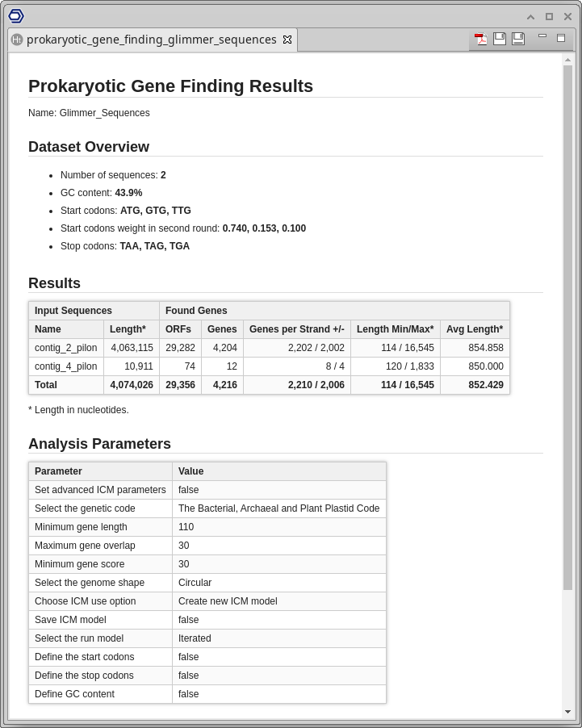Screen dimensions: 582x728
Task: Click the blue hexagon application logo
Action: [16, 16]
